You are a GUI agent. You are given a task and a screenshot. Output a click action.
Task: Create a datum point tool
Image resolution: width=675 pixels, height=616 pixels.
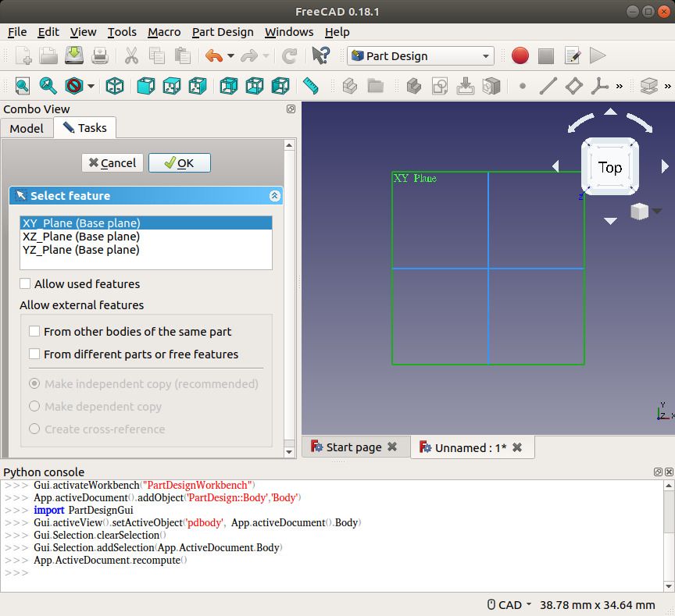[523, 86]
